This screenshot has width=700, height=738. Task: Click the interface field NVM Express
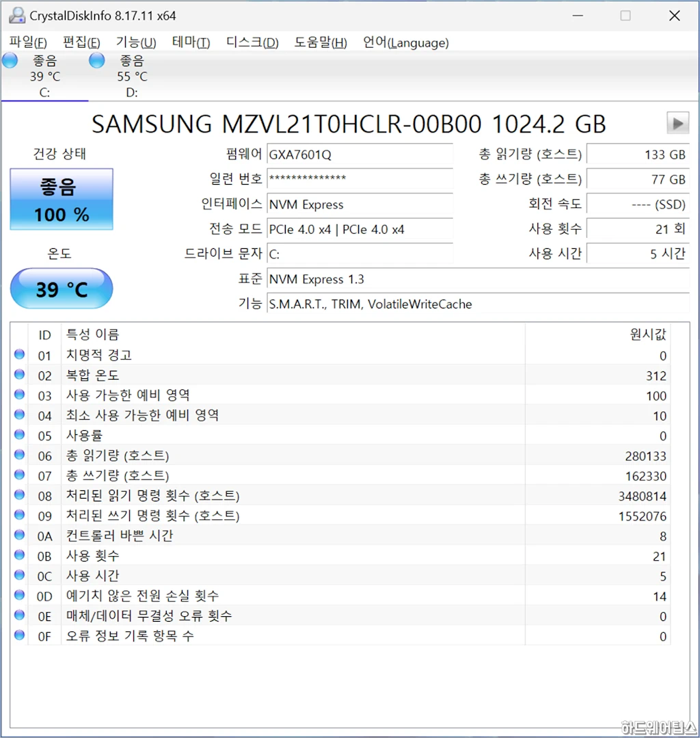click(360, 205)
